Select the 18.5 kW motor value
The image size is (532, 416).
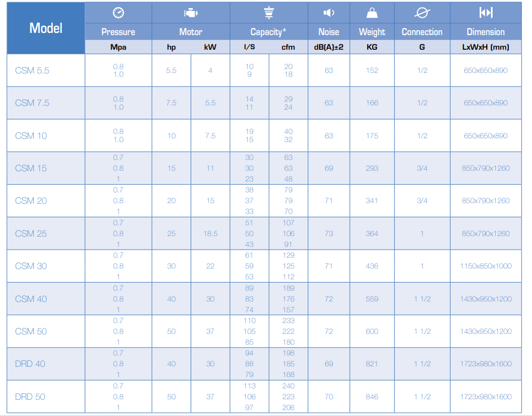point(210,233)
